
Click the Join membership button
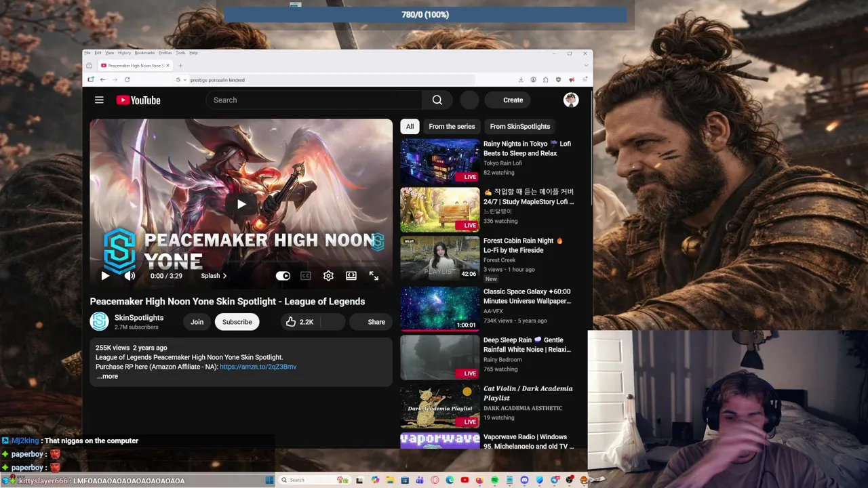197,322
